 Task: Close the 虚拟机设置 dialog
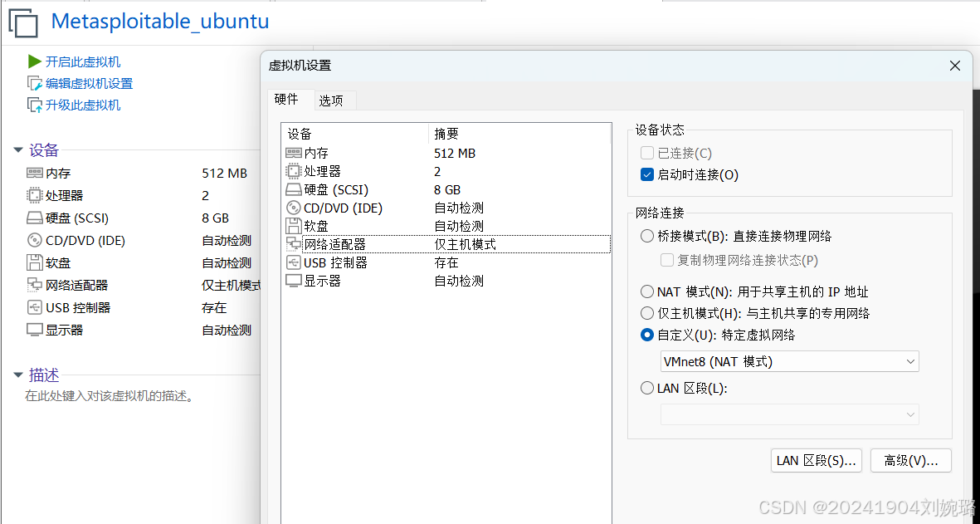tap(954, 66)
